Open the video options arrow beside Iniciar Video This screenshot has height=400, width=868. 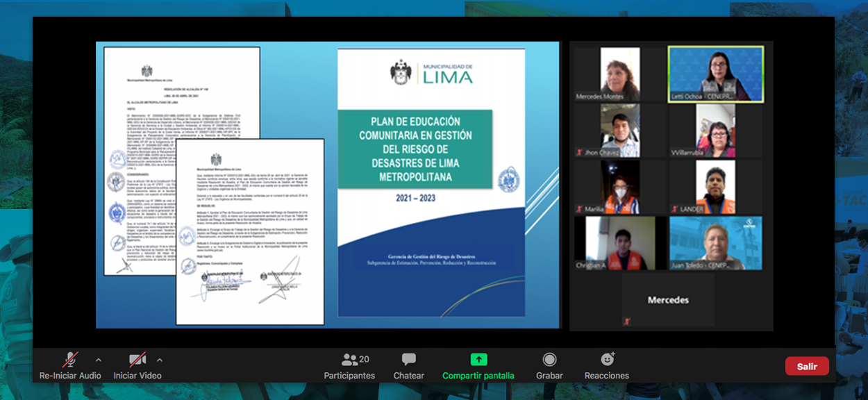coord(160,360)
